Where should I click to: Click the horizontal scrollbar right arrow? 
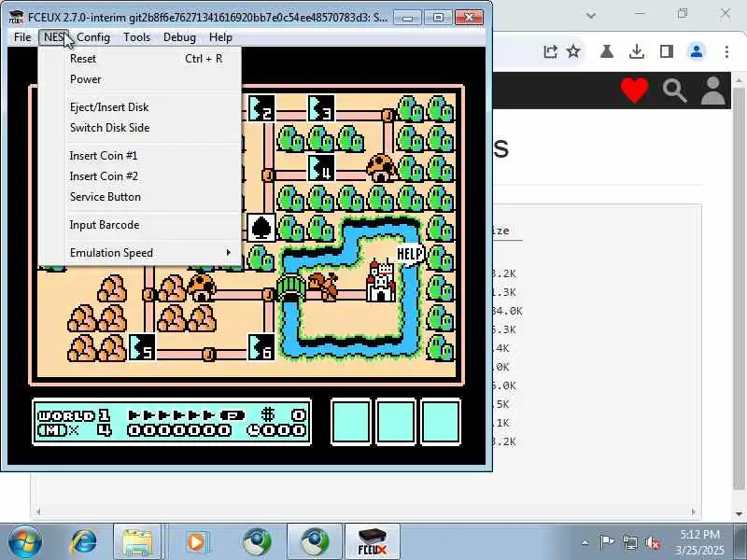pyautogui.click(x=693, y=511)
